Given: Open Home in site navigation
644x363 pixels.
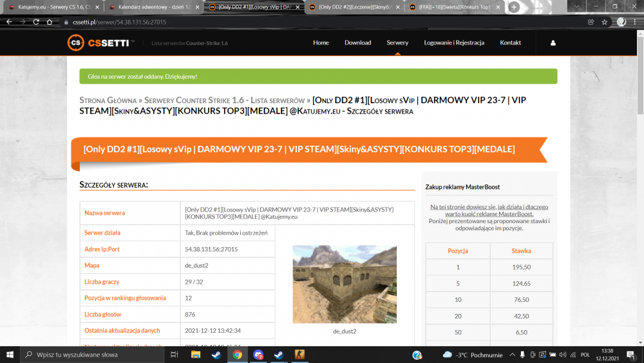Looking at the screenshot, I should (x=321, y=43).
